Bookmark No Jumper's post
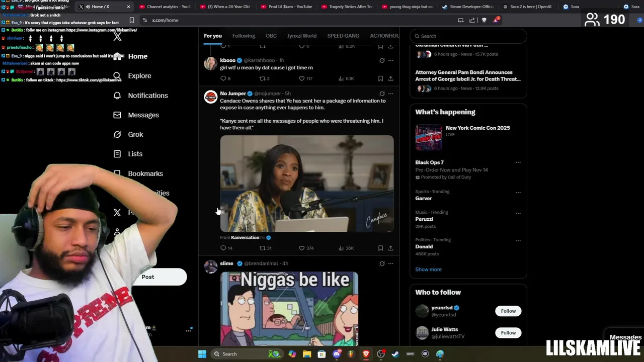The image size is (644, 362). point(380,248)
